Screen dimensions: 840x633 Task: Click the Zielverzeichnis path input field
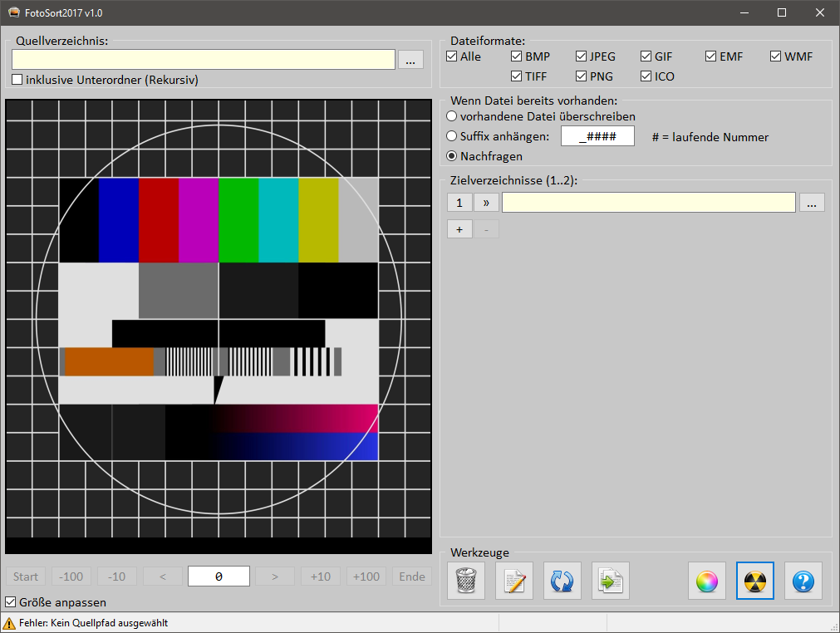coord(648,203)
